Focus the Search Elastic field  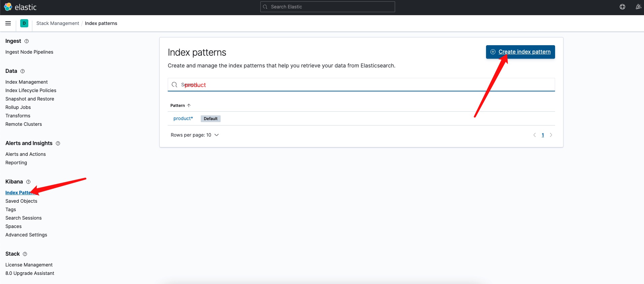click(x=328, y=7)
